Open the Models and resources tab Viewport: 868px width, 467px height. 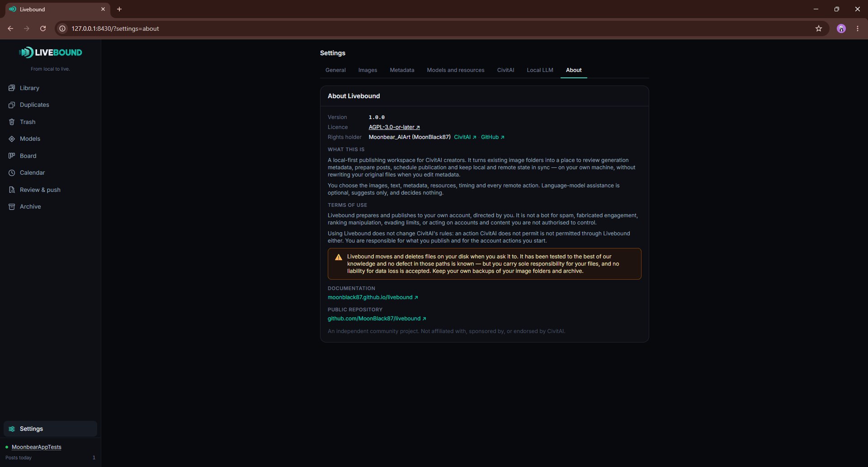click(456, 70)
